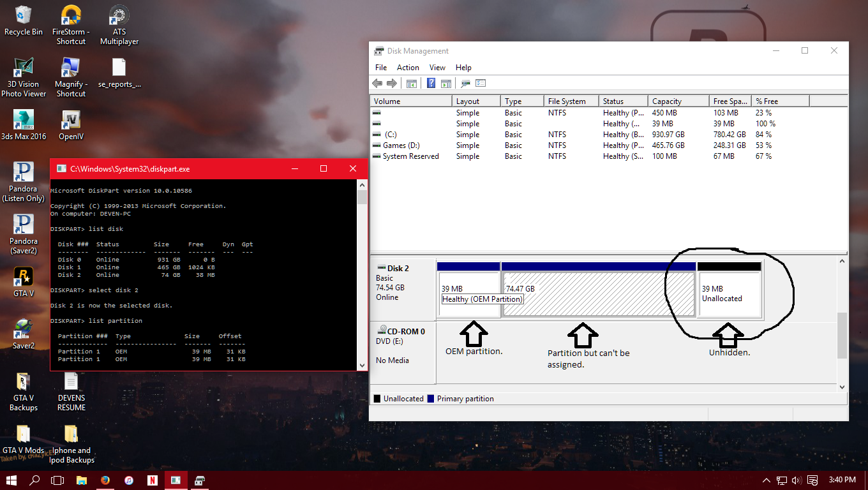Open Firefox from the taskbar
The height and width of the screenshot is (490, 868).
tap(105, 480)
